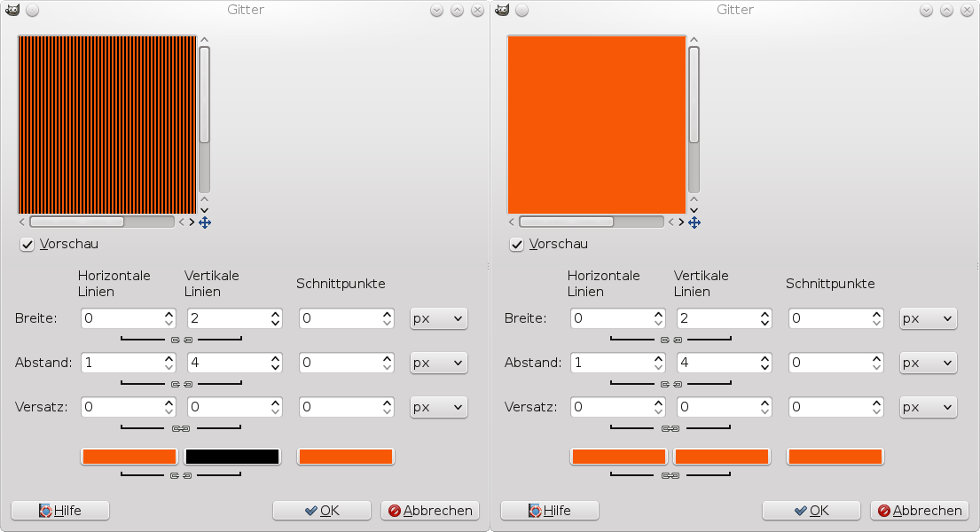Open Schnittpunkte color swatch in right dialog
The image size is (980, 532).
click(x=835, y=457)
